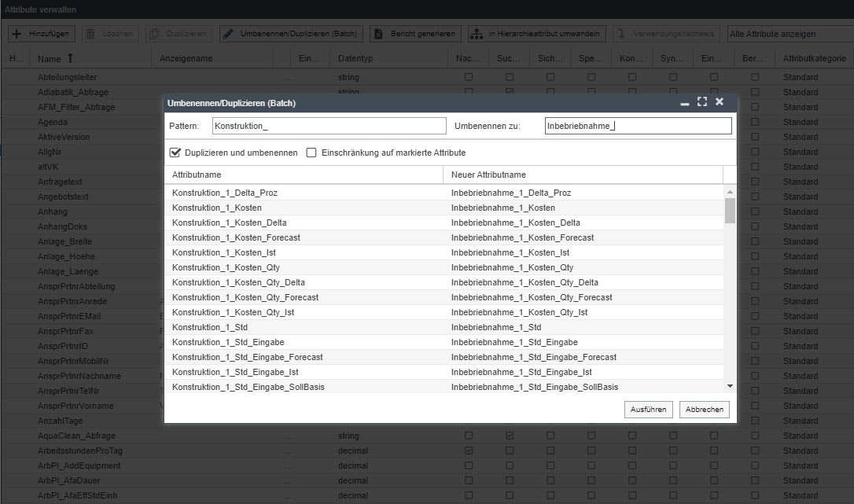Click the Hinzufügen plus icon
The image size is (854, 504).
[17, 34]
